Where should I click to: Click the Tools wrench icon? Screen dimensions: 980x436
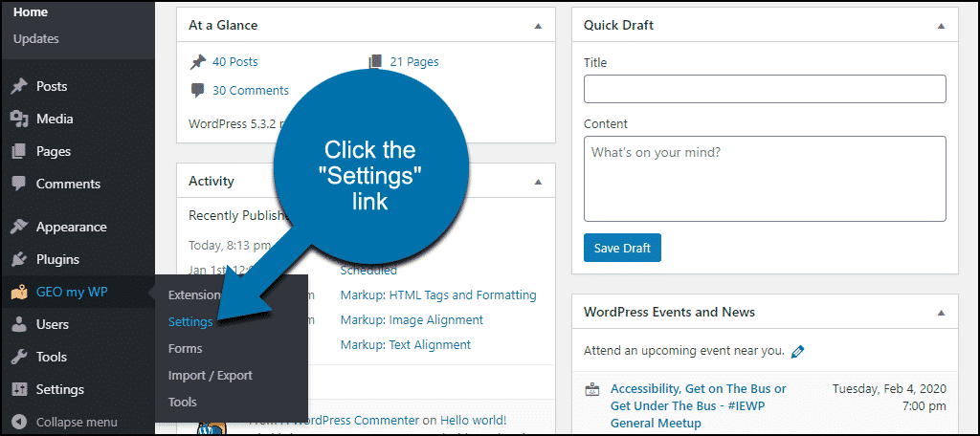[19, 357]
